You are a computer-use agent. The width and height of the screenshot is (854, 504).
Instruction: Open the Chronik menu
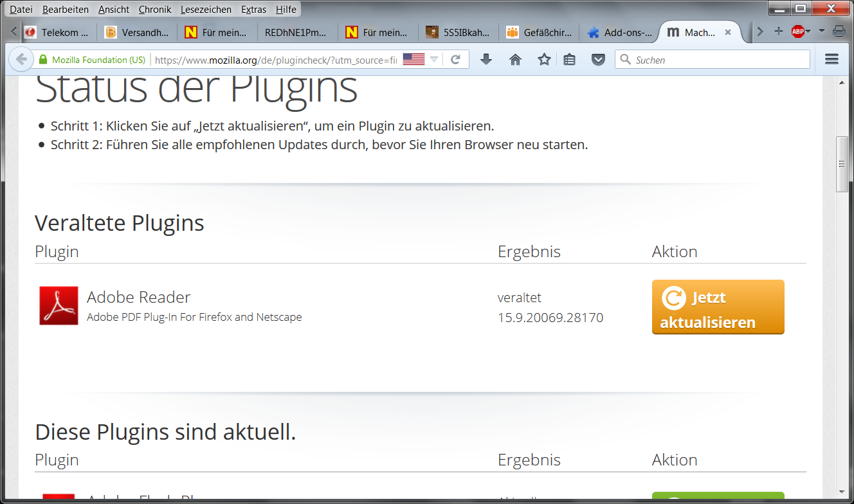pos(155,10)
